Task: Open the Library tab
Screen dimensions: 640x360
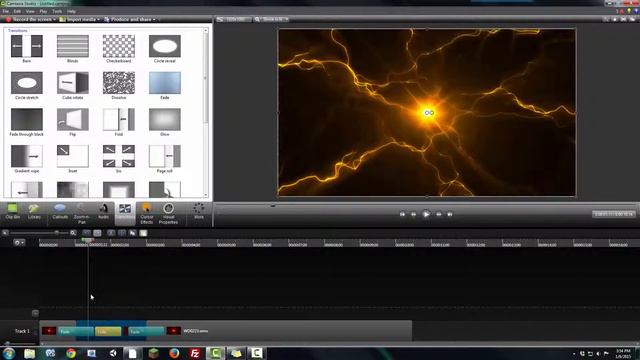Action: (x=34, y=212)
